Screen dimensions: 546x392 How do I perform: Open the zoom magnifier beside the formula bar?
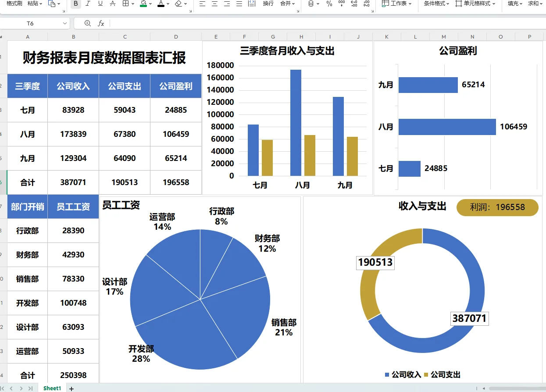pyautogui.click(x=87, y=23)
